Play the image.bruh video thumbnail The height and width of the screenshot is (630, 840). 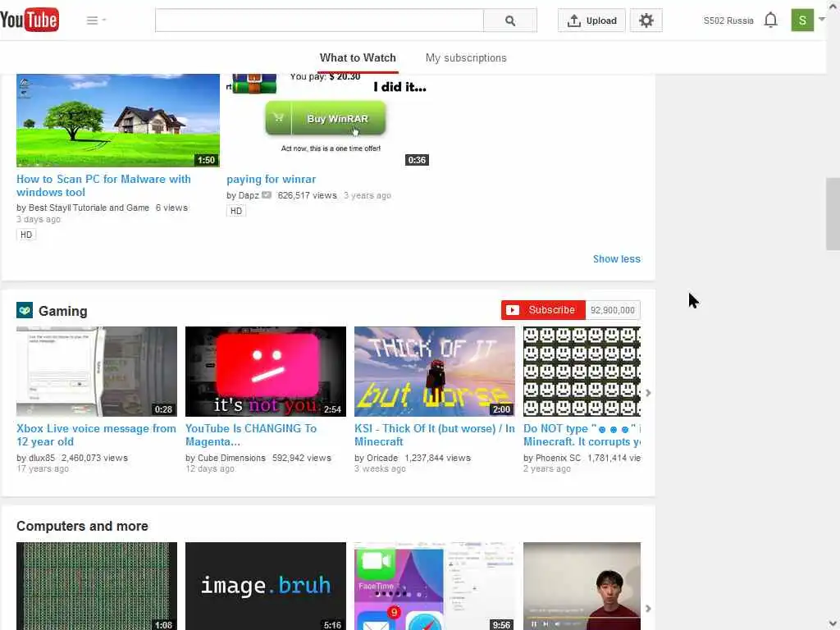tap(266, 586)
